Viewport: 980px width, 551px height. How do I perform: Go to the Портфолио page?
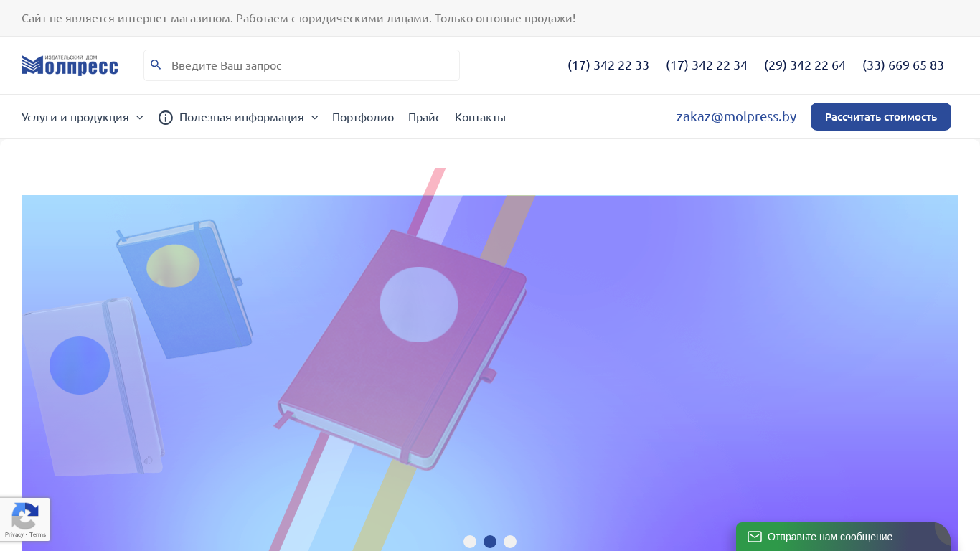pos(363,117)
